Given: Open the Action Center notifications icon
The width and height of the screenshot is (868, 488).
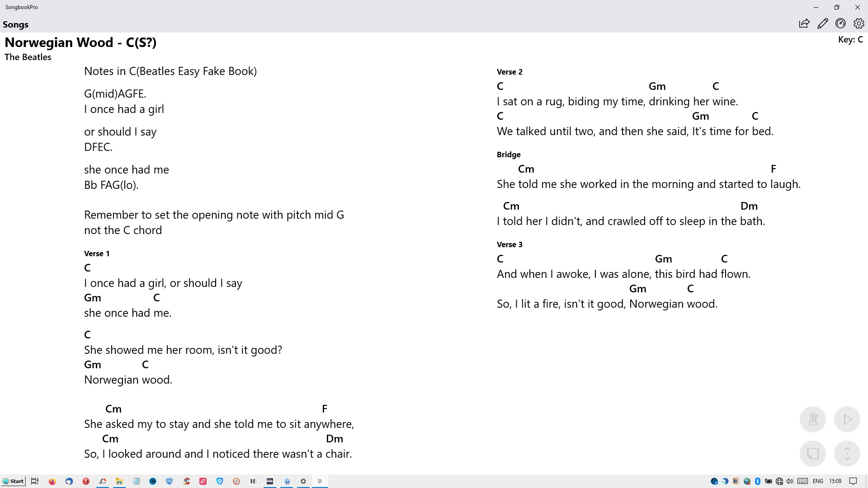Looking at the screenshot, I should coord(853,481).
